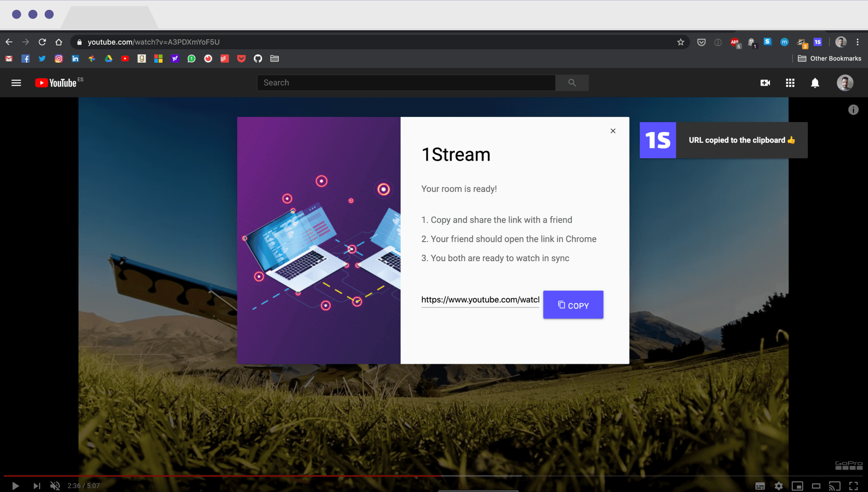The image size is (868, 492).
Task: Open the GitHub bookmark
Action: pos(258,59)
